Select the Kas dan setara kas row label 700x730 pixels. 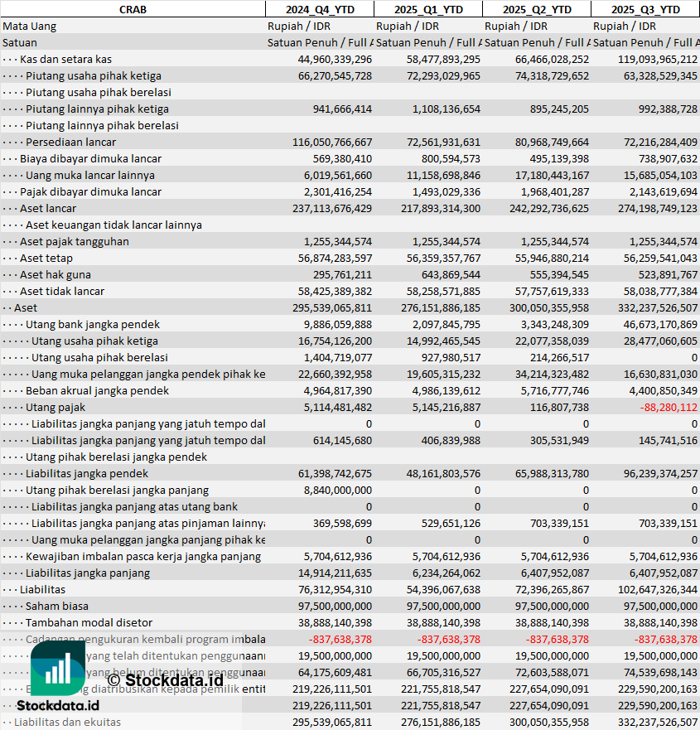click(65, 59)
